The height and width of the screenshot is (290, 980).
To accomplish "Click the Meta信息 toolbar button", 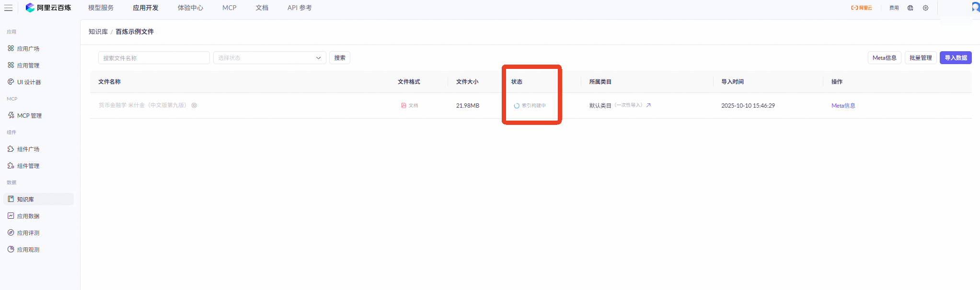I will [x=884, y=58].
